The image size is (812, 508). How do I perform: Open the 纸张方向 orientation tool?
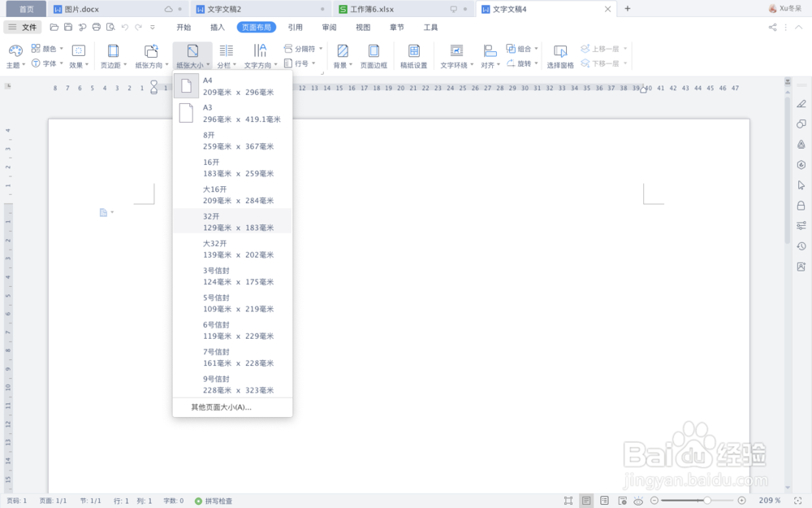(x=151, y=56)
